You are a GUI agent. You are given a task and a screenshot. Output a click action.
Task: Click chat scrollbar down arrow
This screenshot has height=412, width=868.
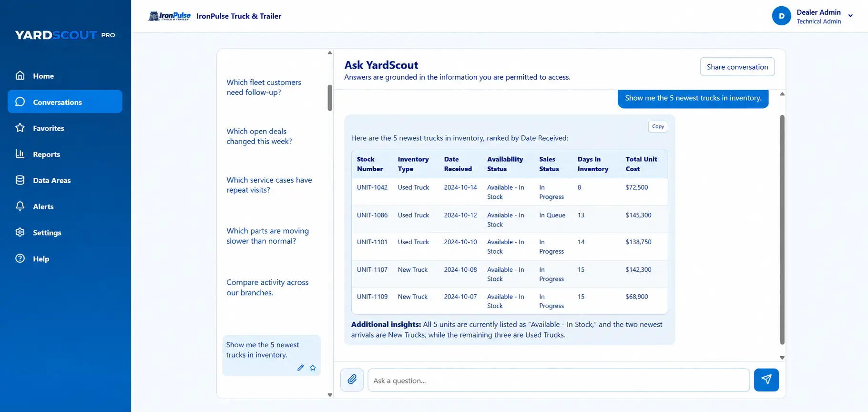click(x=782, y=358)
